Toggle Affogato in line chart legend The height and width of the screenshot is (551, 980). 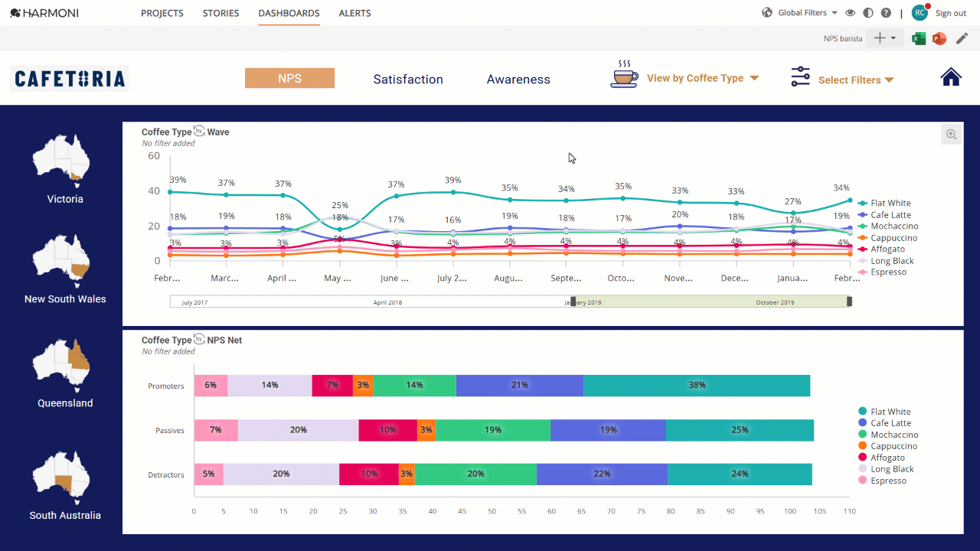(882, 249)
